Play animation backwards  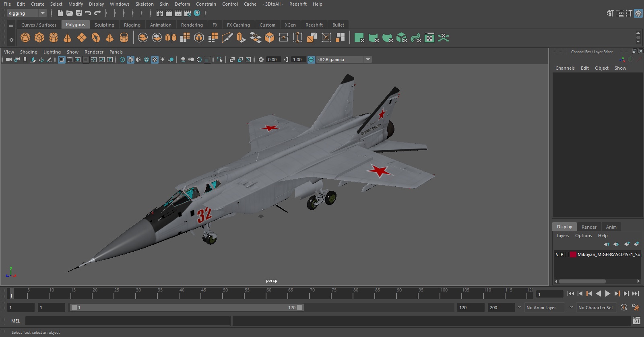pos(599,294)
